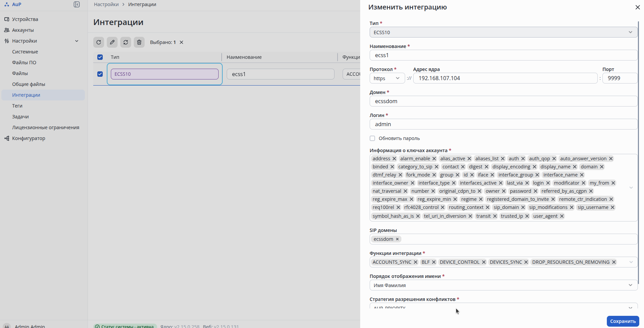Remove the remote_ctr_indication tag

[611, 199]
